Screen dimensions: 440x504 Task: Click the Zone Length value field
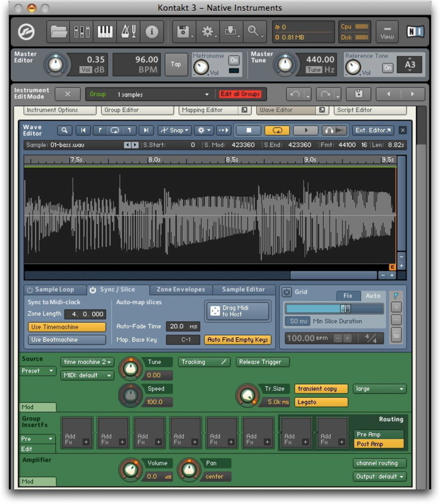coord(85,314)
